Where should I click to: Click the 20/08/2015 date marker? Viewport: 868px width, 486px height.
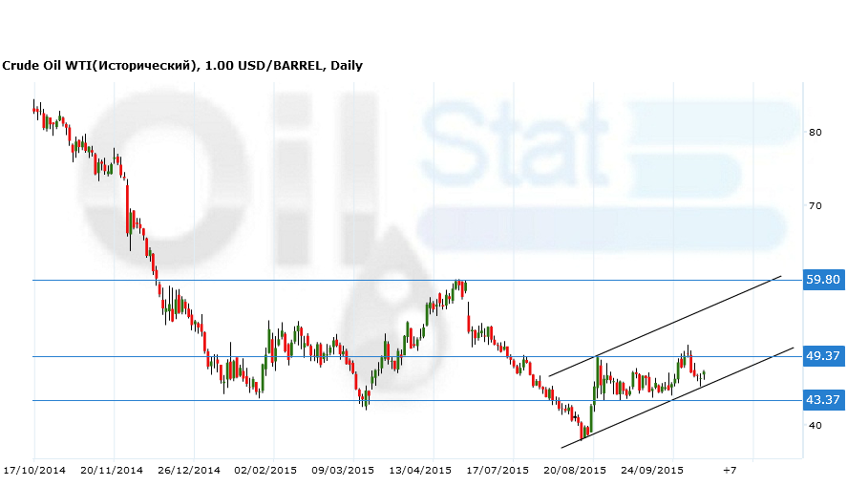(576, 471)
